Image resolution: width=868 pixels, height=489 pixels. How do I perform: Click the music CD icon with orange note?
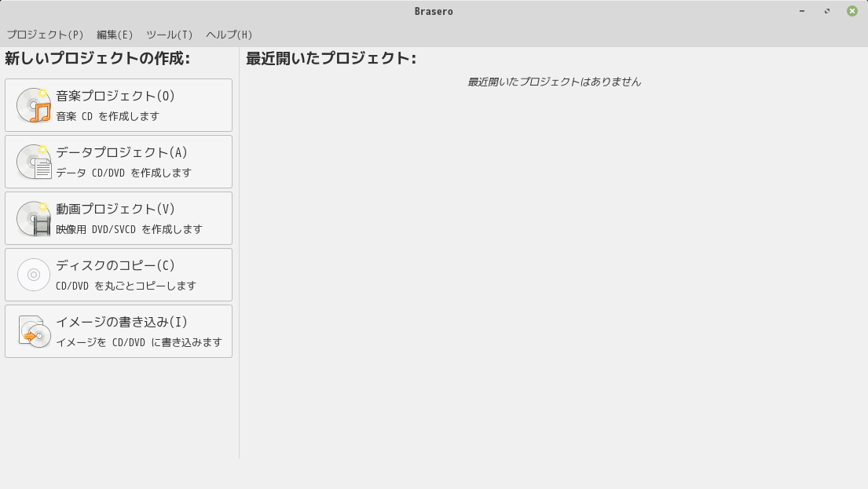click(34, 105)
